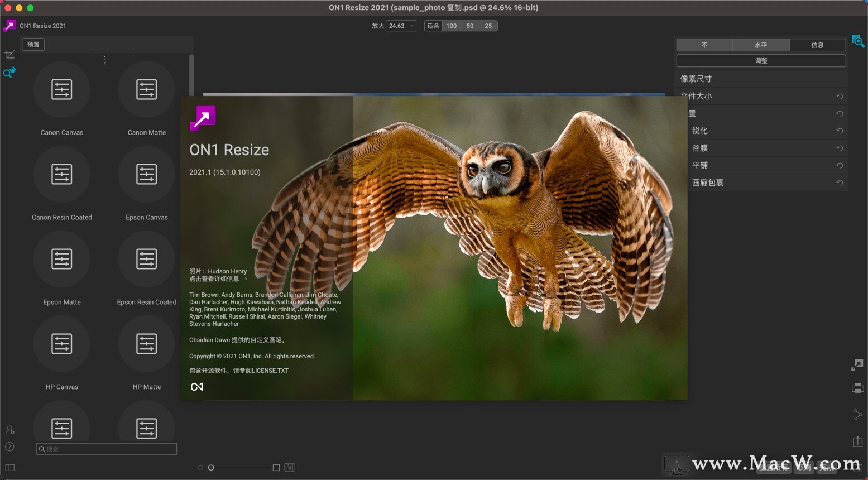Click the preset panel vertical scrollbar
The width and height of the screenshot is (868, 480).
191,75
